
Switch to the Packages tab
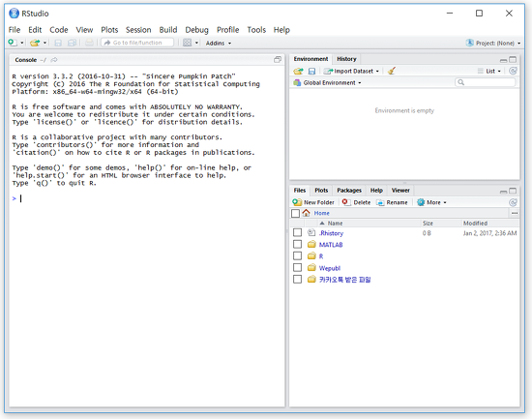[349, 191]
